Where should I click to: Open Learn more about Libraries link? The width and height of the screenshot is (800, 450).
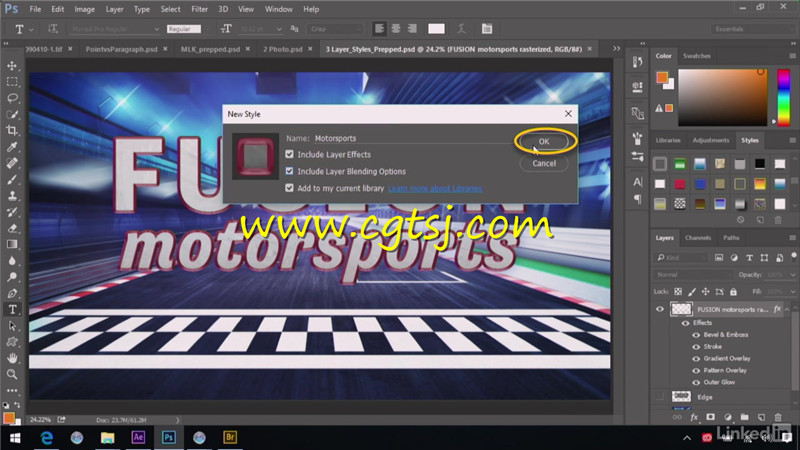[435, 188]
